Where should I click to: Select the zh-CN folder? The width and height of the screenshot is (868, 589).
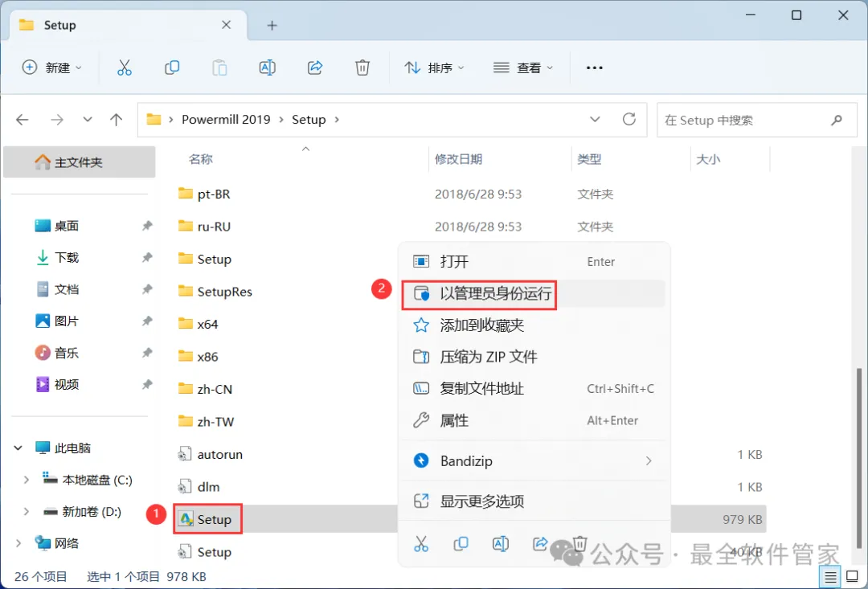(x=206, y=389)
